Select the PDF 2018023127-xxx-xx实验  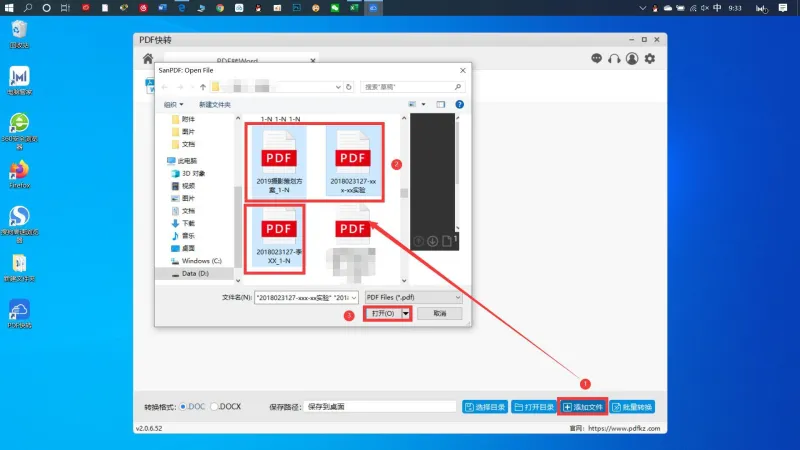coord(353,162)
